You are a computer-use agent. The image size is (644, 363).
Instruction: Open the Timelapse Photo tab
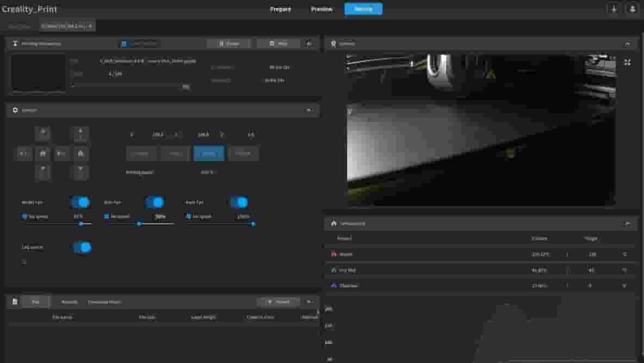click(x=104, y=302)
